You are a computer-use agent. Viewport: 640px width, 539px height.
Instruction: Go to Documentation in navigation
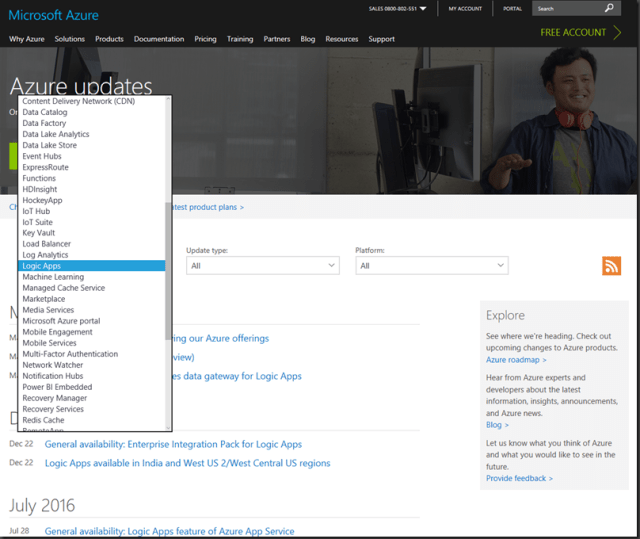(x=159, y=39)
